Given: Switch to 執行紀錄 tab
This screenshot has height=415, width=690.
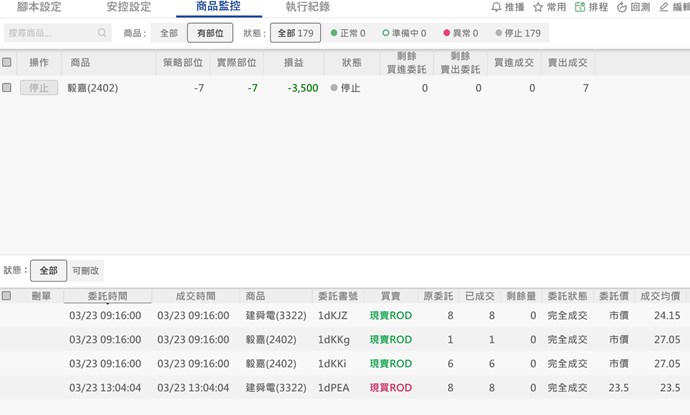Looking at the screenshot, I should click(307, 7).
